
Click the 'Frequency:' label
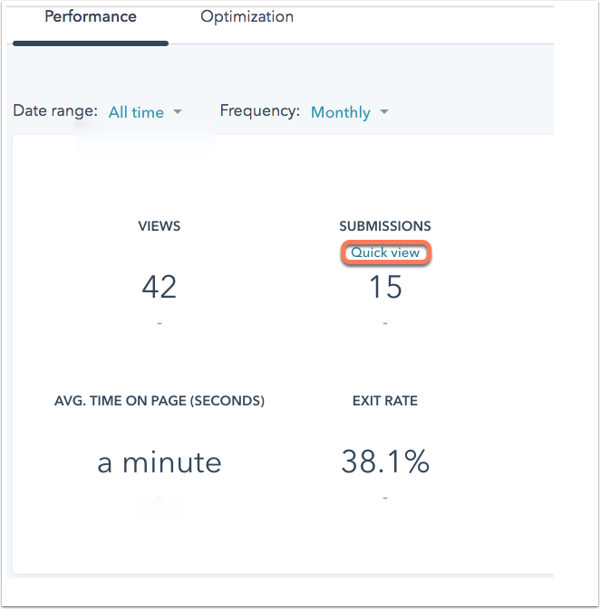(x=260, y=111)
